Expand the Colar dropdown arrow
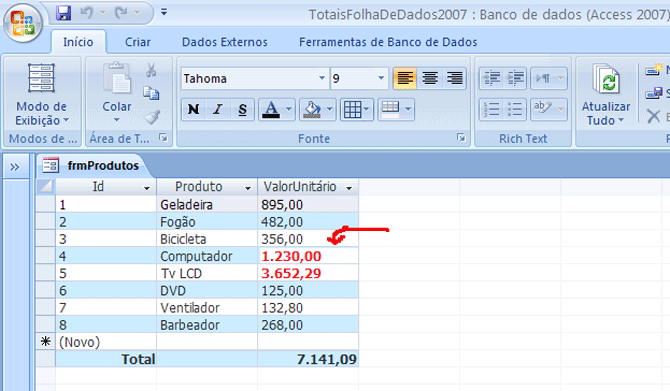The width and height of the screenshot is (670, 391). 117,120
